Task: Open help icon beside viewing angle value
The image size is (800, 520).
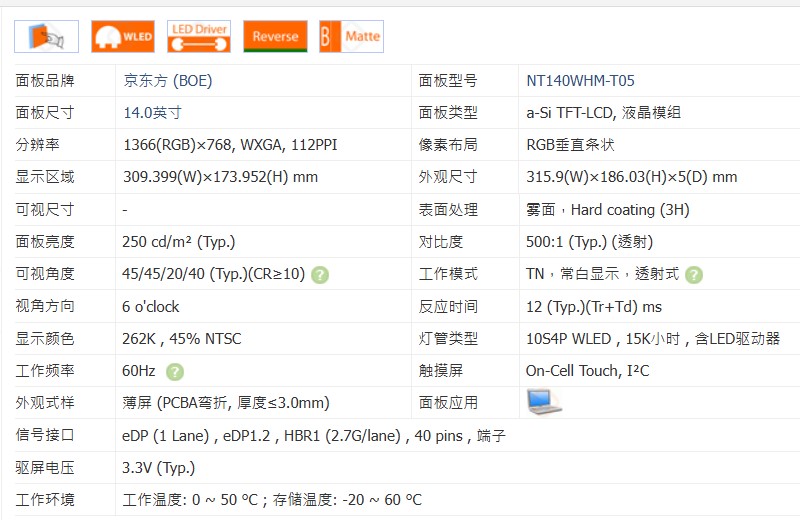Action: tap(321, 274)
